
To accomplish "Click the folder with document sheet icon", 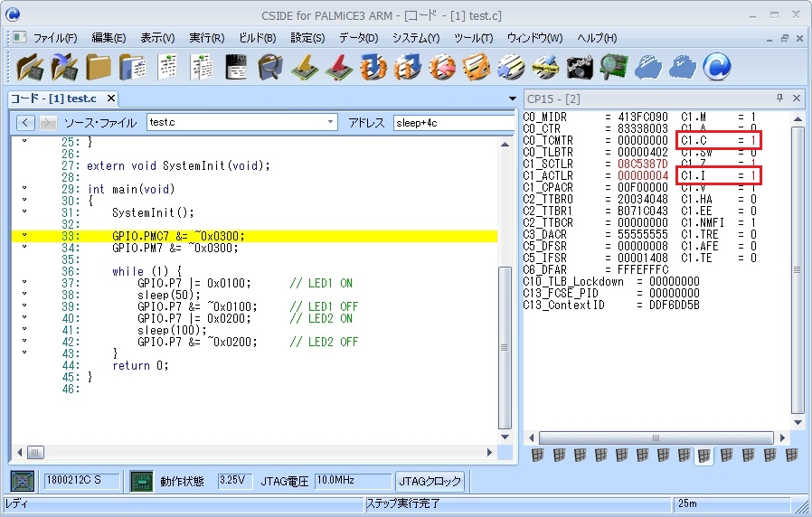I will coord(133,67).
